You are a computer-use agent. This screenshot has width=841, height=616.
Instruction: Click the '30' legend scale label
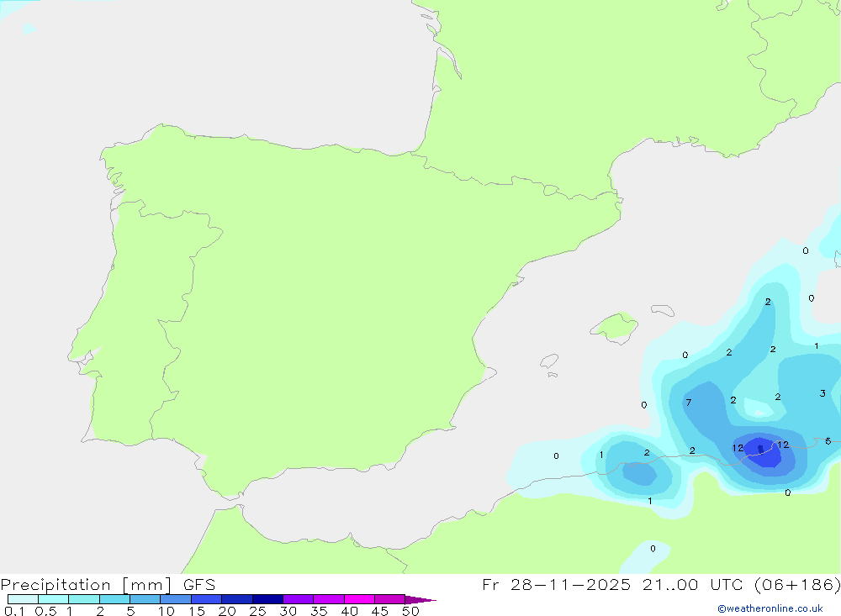(288, 611)
